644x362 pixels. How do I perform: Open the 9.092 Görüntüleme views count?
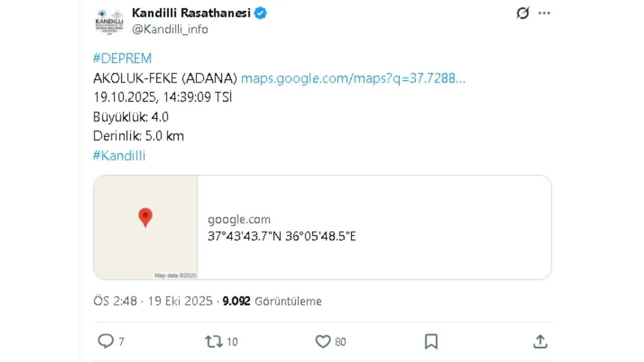pyautogui.click(x=272, y=301)
